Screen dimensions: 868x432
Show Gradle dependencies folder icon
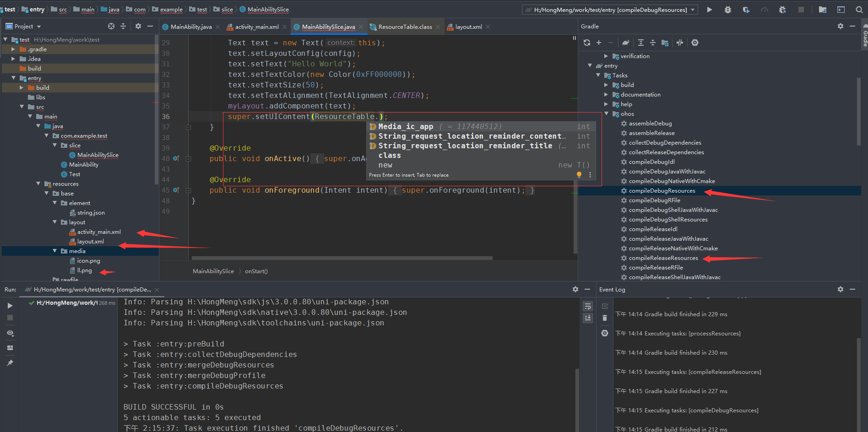click(665, 43)
